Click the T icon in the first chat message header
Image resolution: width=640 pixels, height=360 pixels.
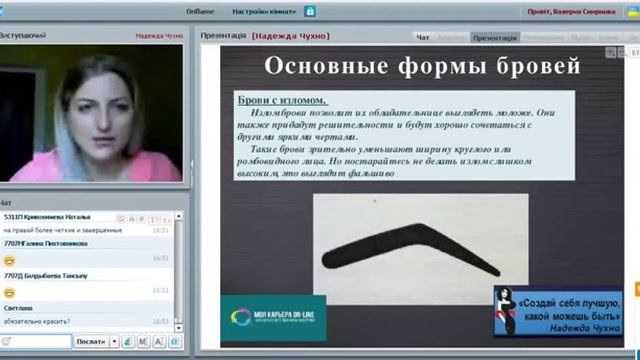coord(153,220)
